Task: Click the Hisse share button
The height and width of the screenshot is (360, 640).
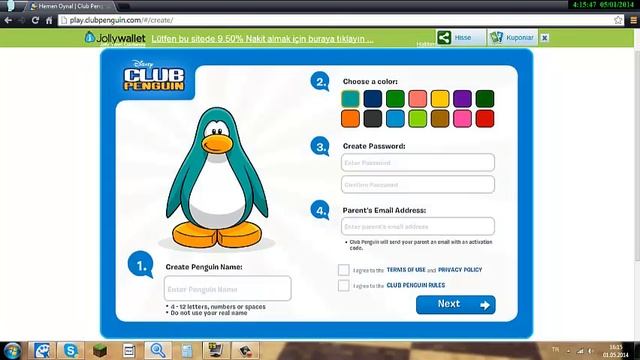Action: (461, 38)
